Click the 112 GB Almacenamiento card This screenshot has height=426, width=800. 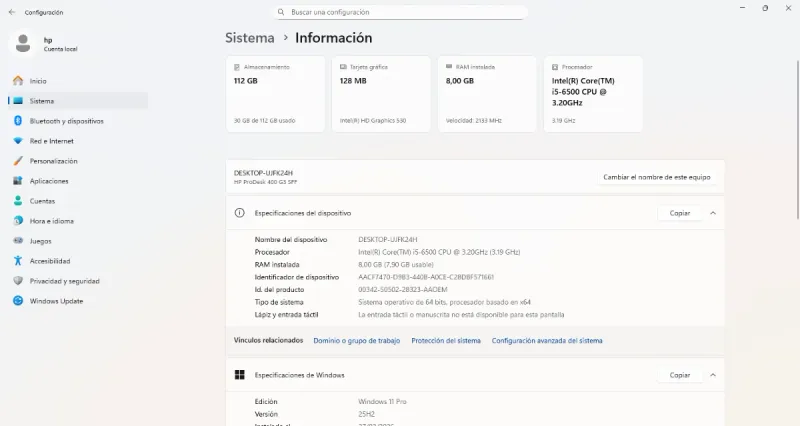(x=276, y=94)
